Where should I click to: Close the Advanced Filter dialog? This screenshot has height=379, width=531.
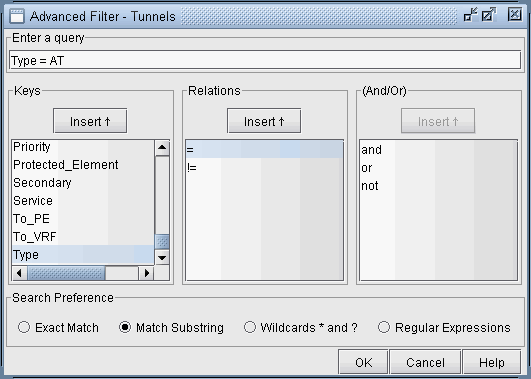click(514, 15)
